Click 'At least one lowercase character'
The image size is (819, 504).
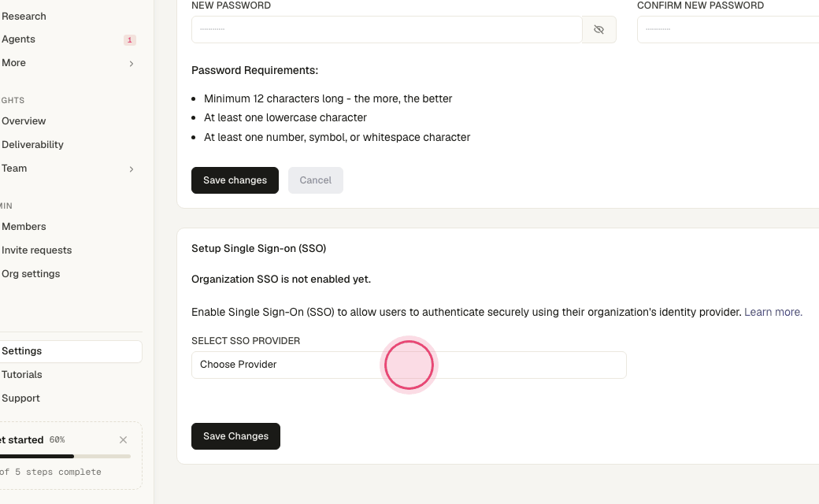(x=285, y=118)
